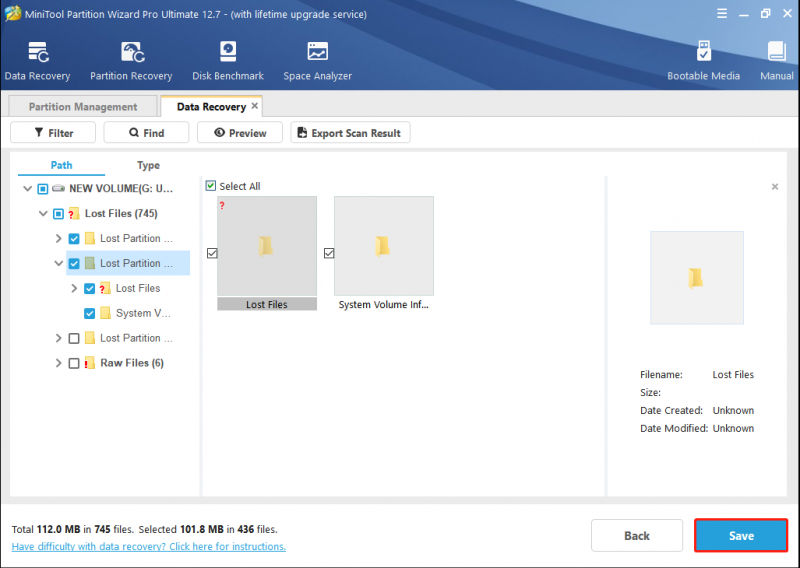Select the Lost Files folder thumbnail
The height and width of the screenshot is (568, 800).
(267, 253)
